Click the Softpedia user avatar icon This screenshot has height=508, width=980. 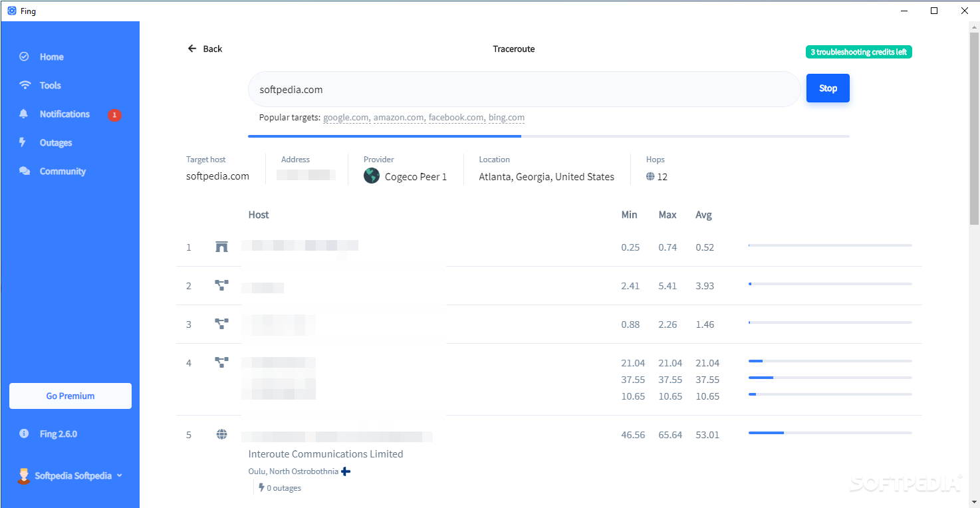tap(24, 476)
